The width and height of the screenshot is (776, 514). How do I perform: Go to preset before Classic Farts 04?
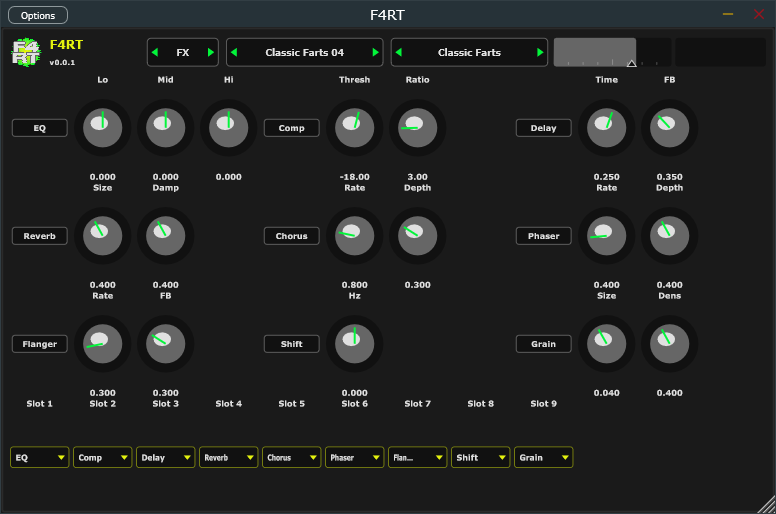tap(234, 52)
